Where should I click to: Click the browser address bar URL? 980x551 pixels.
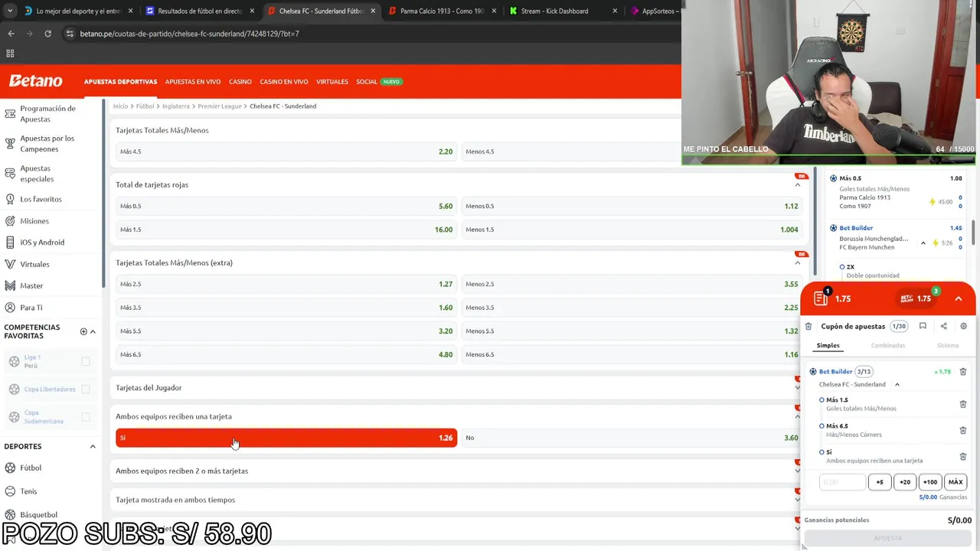pyautogui.click(x=190, y=34)
